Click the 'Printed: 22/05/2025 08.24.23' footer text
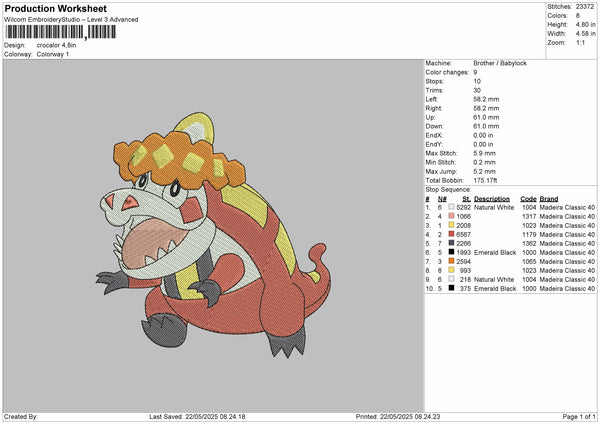Viewport: 600px width, 424px height. click(x=398, y=416)
